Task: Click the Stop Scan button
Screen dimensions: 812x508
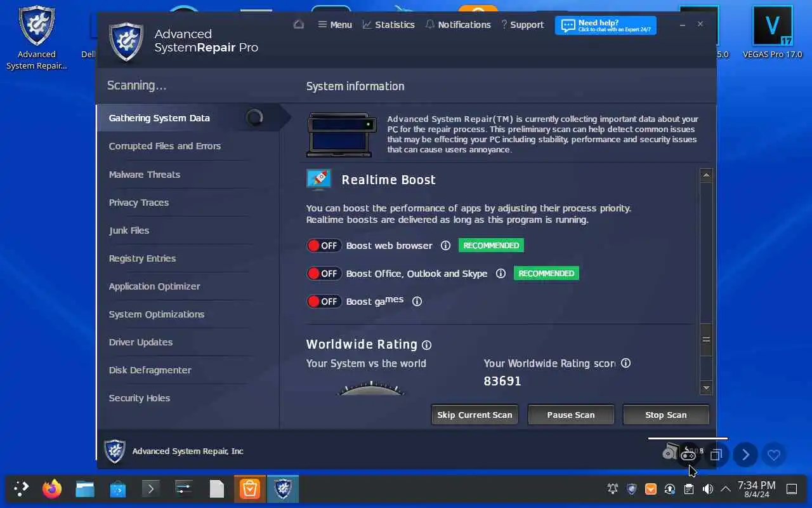Action: [665, 415]
